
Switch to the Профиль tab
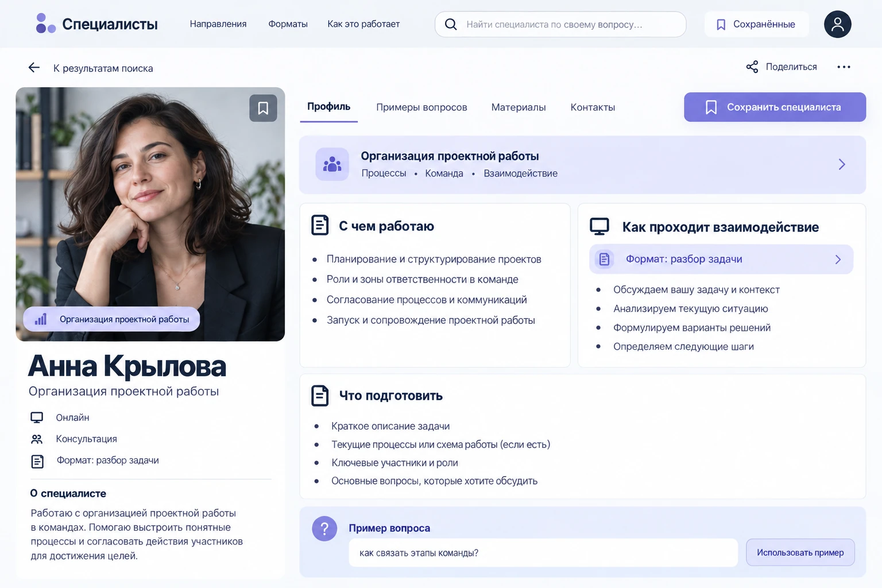(x=329, y=107)
